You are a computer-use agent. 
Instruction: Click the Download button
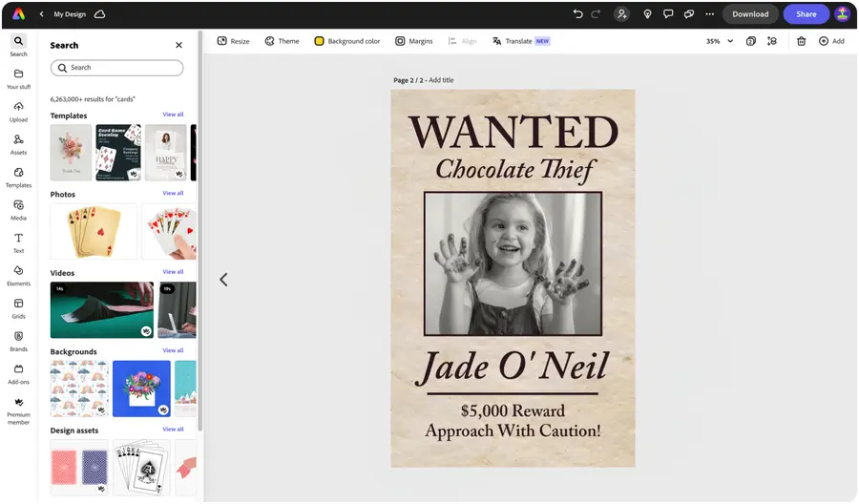750,14
